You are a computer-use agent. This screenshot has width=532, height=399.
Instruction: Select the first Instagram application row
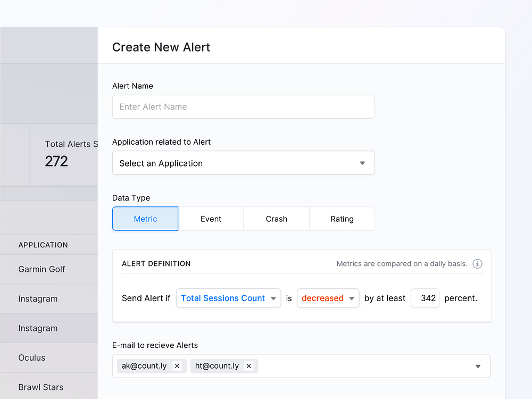point(38,298)
